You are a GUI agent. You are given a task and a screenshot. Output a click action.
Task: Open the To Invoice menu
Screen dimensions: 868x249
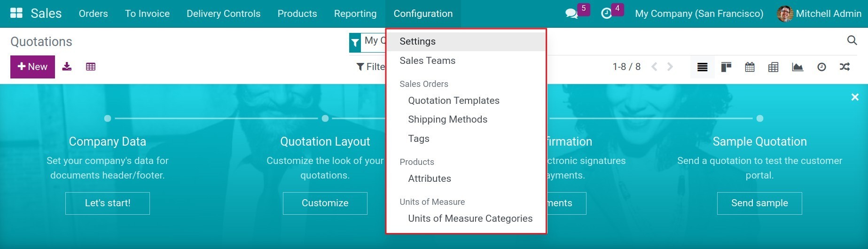click(148, 14)
